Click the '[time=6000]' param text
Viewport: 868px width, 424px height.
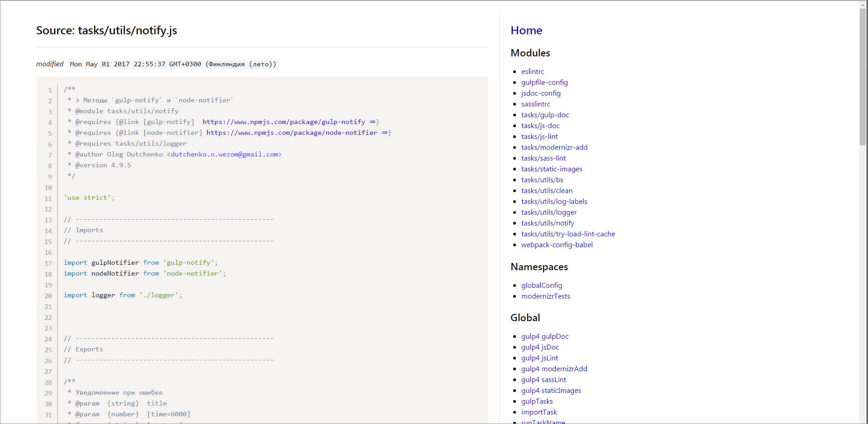[x=169, y=414]
